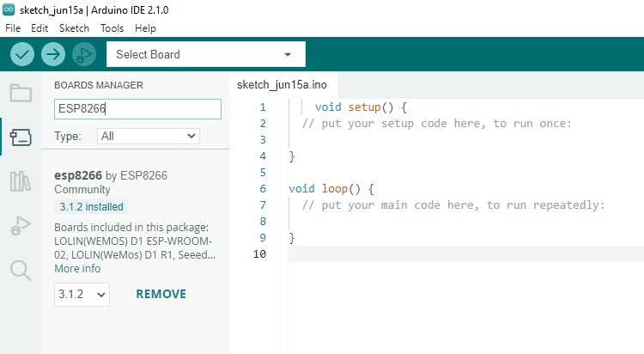Select the sketch_jun15a.ino tab
Screen dimensions: 644x354
(283, 85)
